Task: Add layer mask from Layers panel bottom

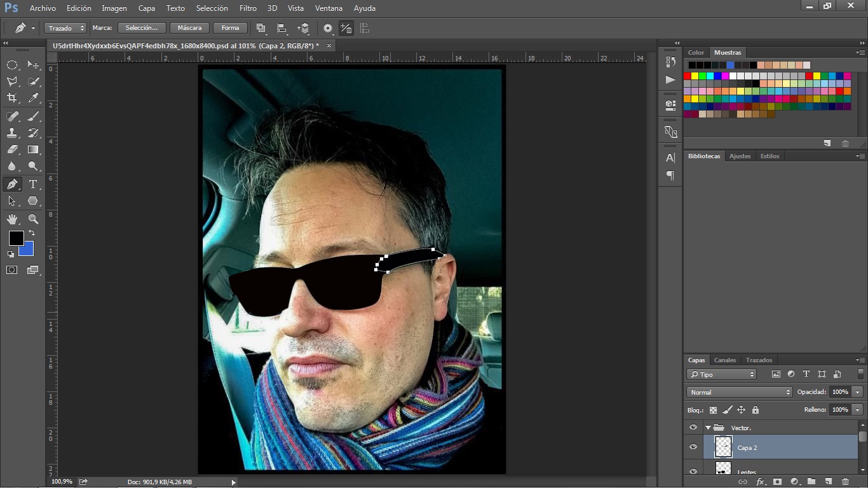Action: tap(777, 482)
